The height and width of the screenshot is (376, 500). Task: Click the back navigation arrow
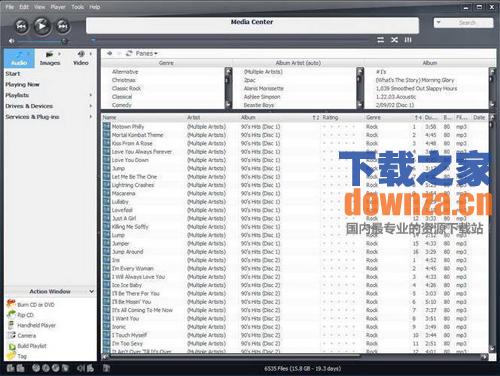click(x=109, y=53)
